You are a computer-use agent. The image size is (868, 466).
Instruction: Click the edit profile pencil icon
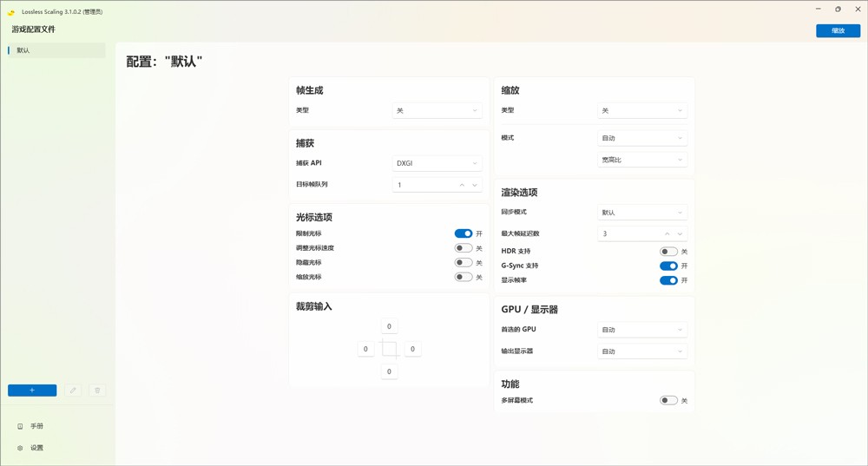coord(73,391)
